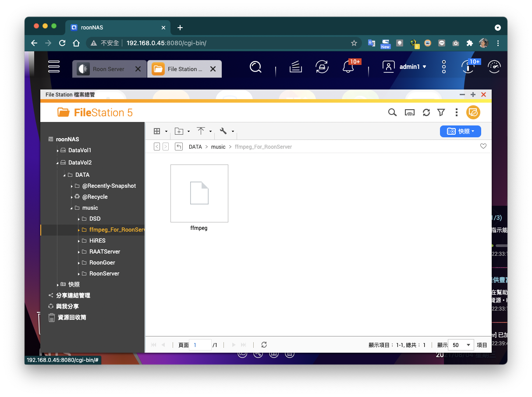Go to the parent folder arrow icon
The width and height of the screenshot is (532, 397).
point(178,147)
